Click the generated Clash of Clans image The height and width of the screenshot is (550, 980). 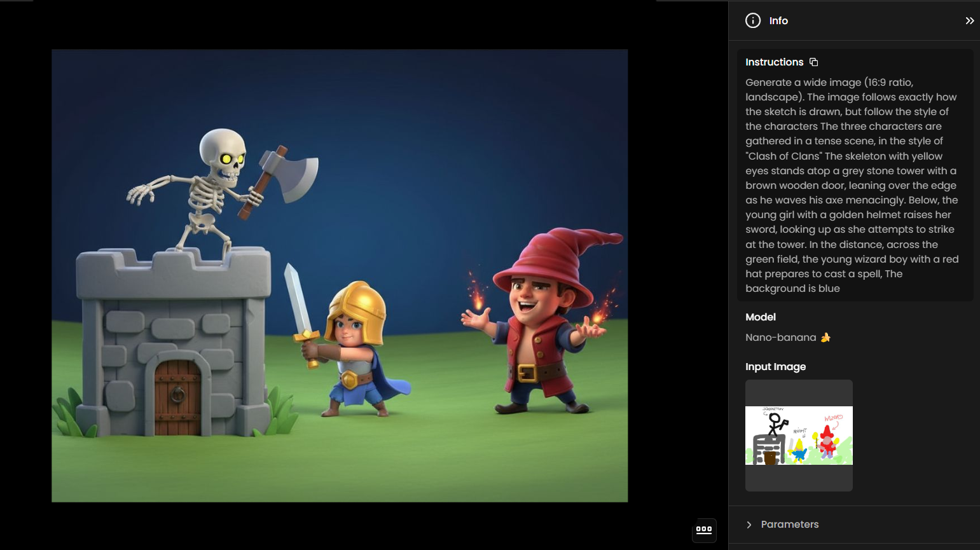(x=340, y=276)
